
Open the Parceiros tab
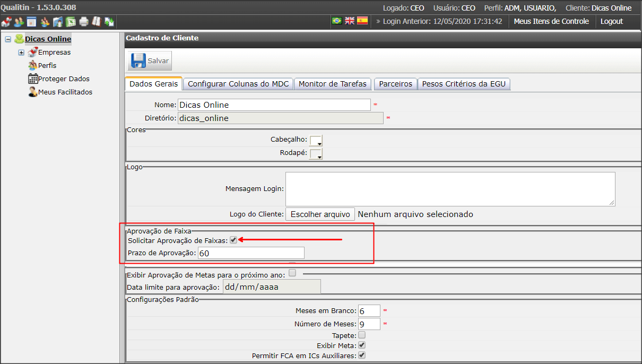click(396, 84)
